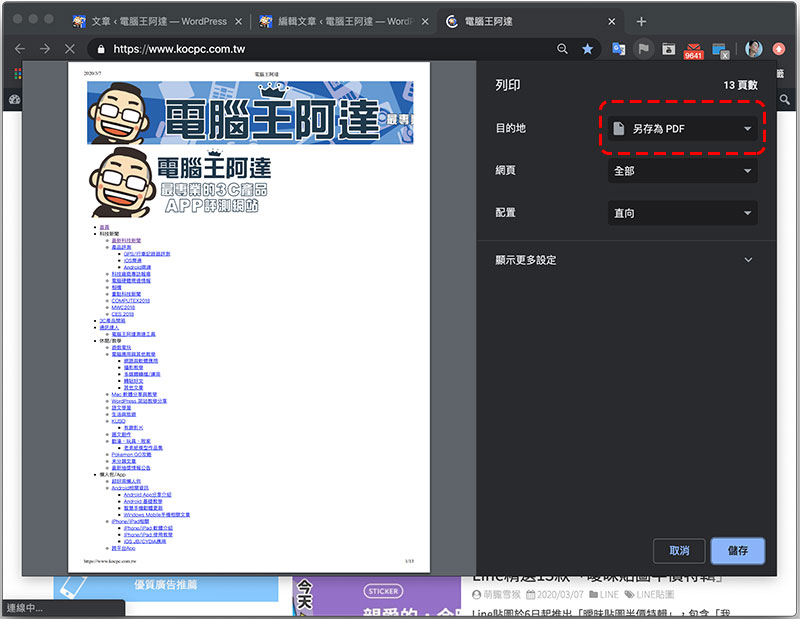Click the print preview page thumbnail banner

[x=250, y=113]
